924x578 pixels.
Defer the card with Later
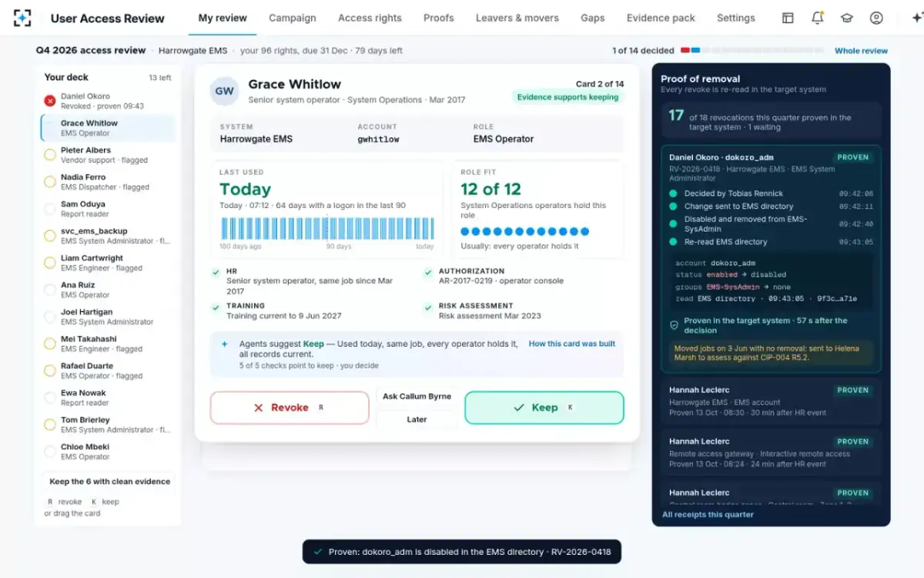click(x=417, y=419)
